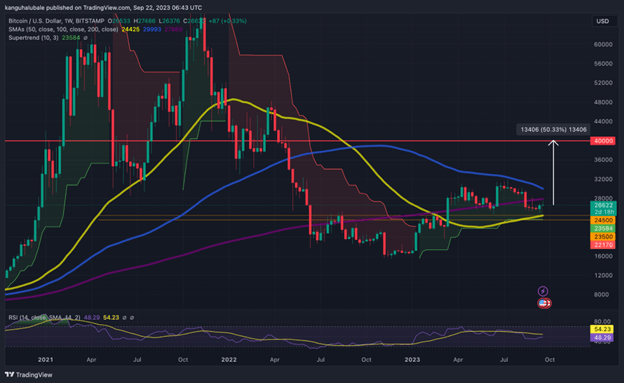Click the measurement label 13406 (50.33%)
The width and height of the screenshot is (624, 383).
553,130
